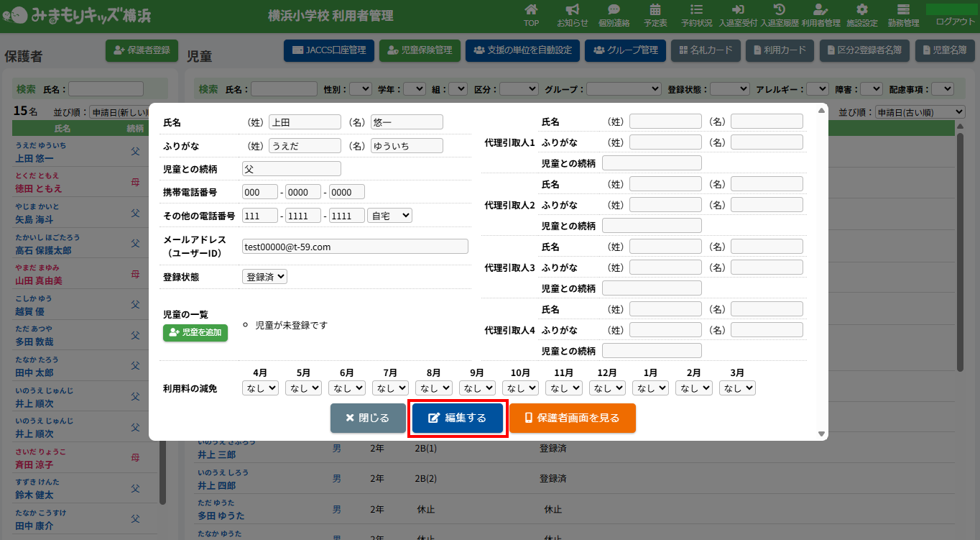Click the 児童を追加 button
Screen dimensions: 980x540
(x=195, y=332)
